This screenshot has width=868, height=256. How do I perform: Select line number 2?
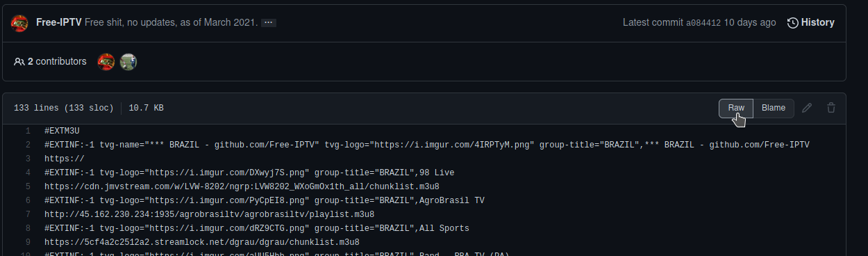27,145
